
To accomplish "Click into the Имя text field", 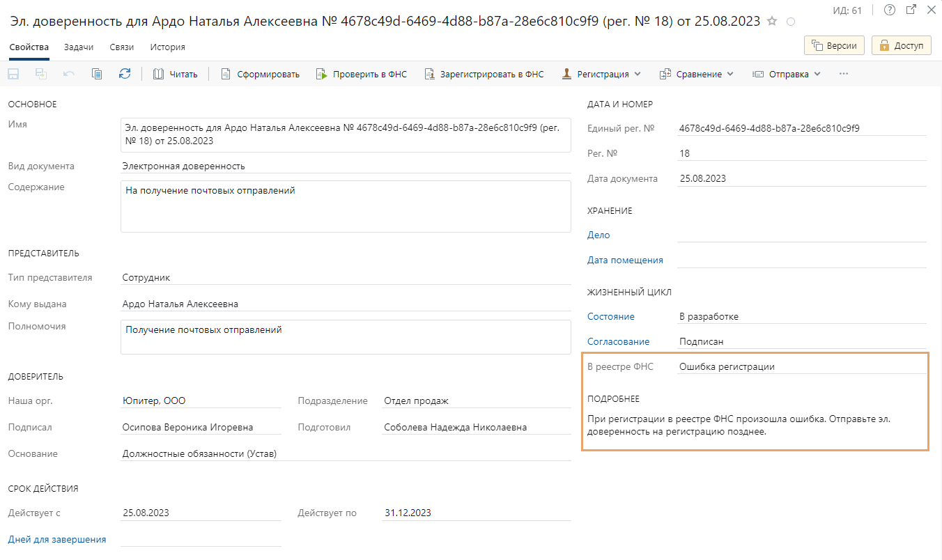I will click(346, 134).
